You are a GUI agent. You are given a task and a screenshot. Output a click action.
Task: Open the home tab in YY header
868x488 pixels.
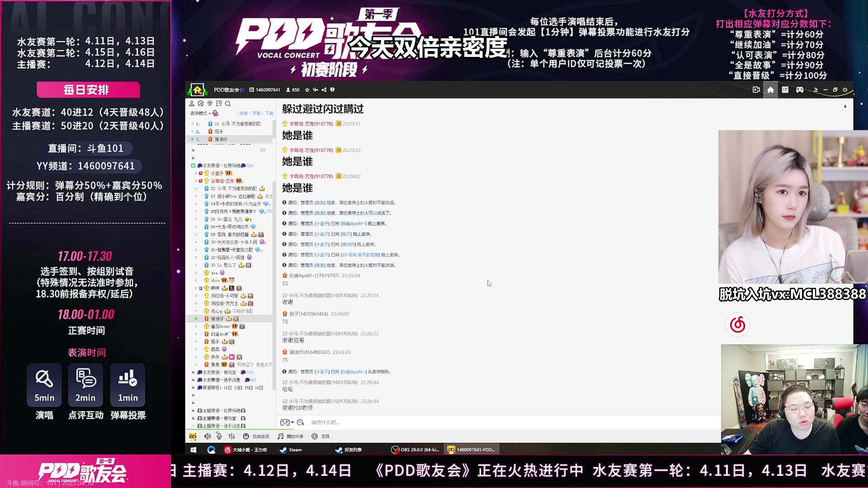(x=771, y=90)
